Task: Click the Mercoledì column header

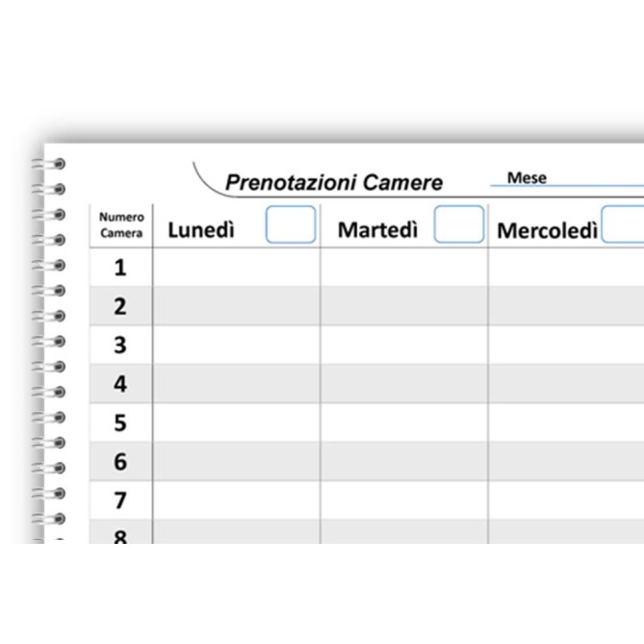Action: 547,230
